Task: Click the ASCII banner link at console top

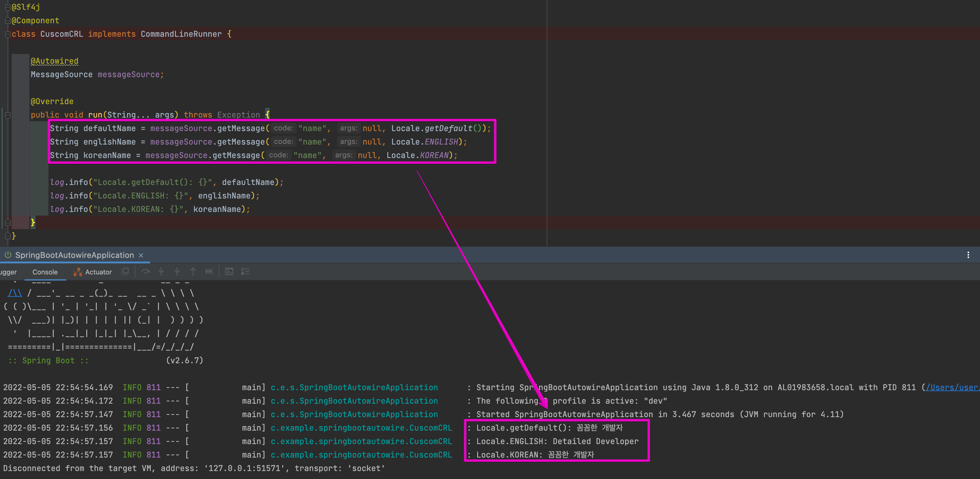Action: point(15,293)
